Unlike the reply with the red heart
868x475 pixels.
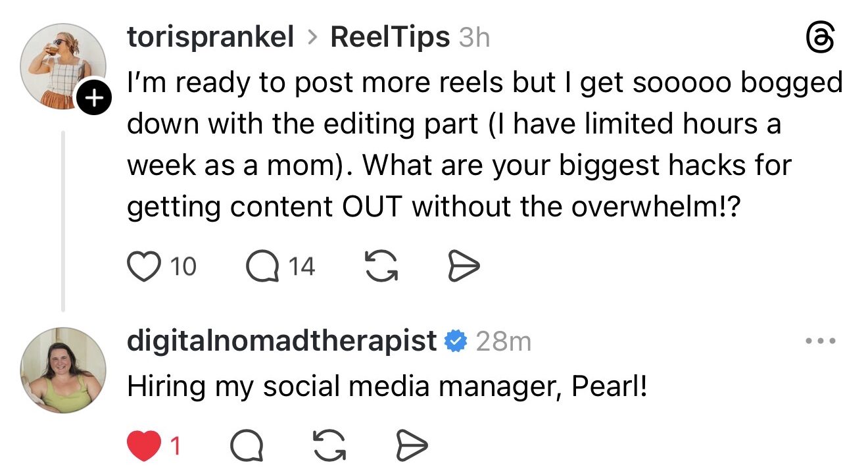click(143, 447)
